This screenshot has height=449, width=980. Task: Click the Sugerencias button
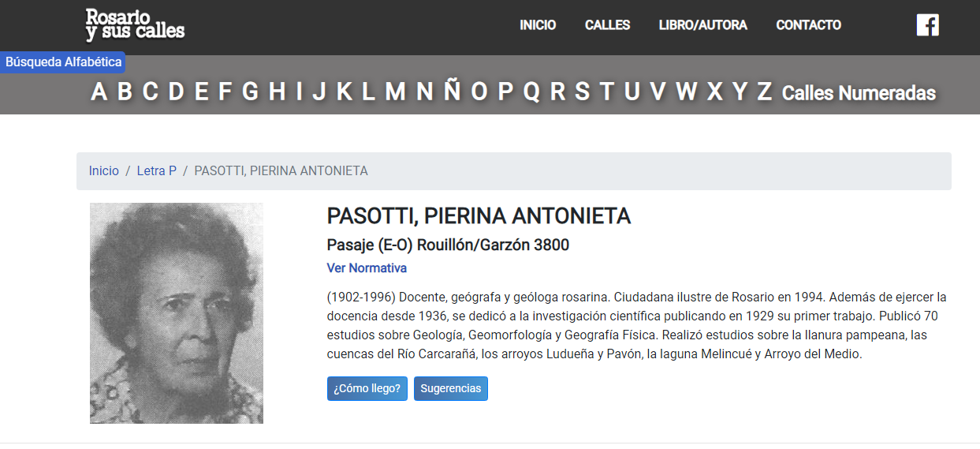click(450, 389)
